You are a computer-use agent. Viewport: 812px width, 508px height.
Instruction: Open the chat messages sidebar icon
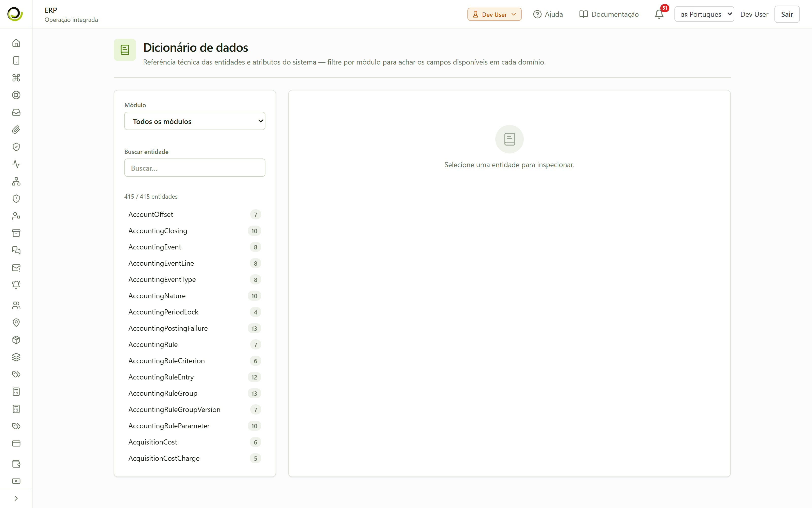point(16,251)
